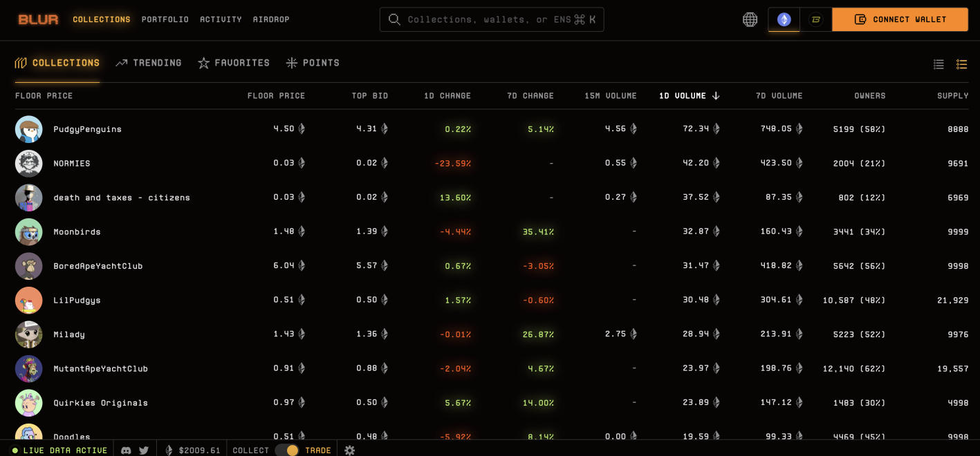Click the Moonbirds owl avatar icon
The image size is (980, 456).
(29, 232)
